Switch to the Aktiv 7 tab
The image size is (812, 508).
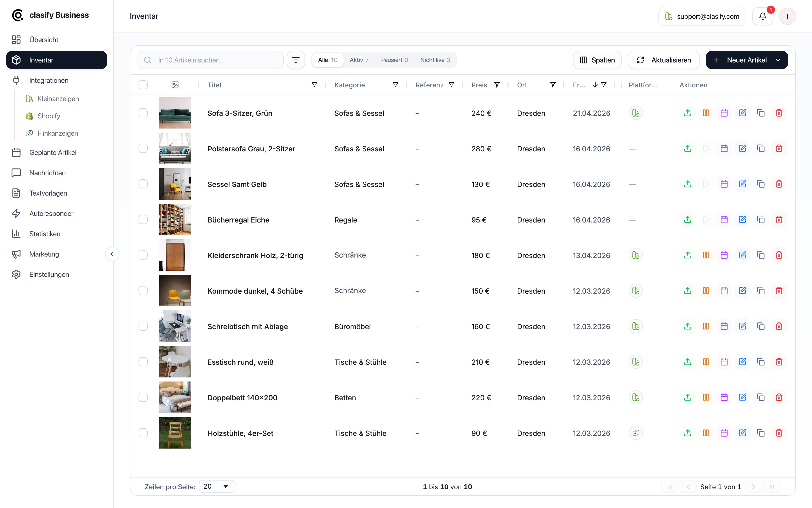359,60
